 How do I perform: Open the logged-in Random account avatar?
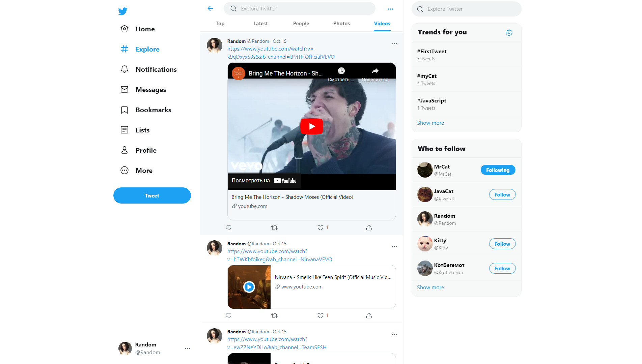[x=125, y=348]
